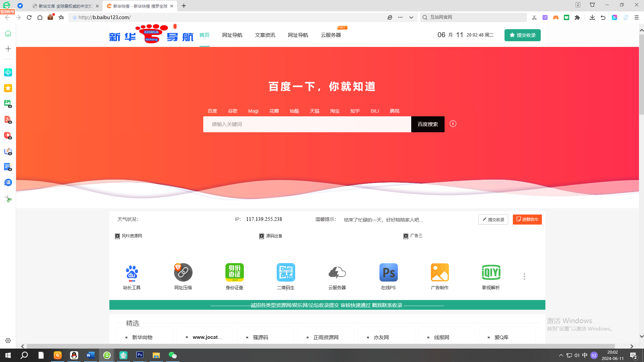Open 文章资讯 in the site navigation
The height and width of the screenshot is (362, 644).
tap(265, 35)
